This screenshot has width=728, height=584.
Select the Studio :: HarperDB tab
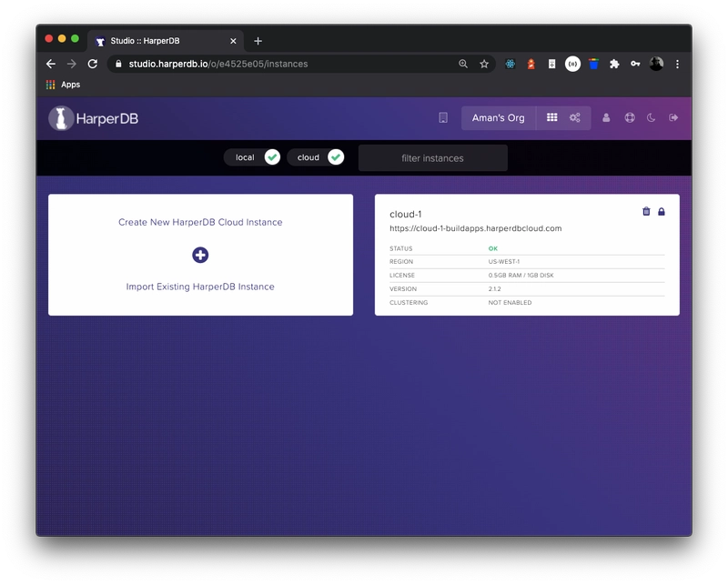[x=165, y=41]
